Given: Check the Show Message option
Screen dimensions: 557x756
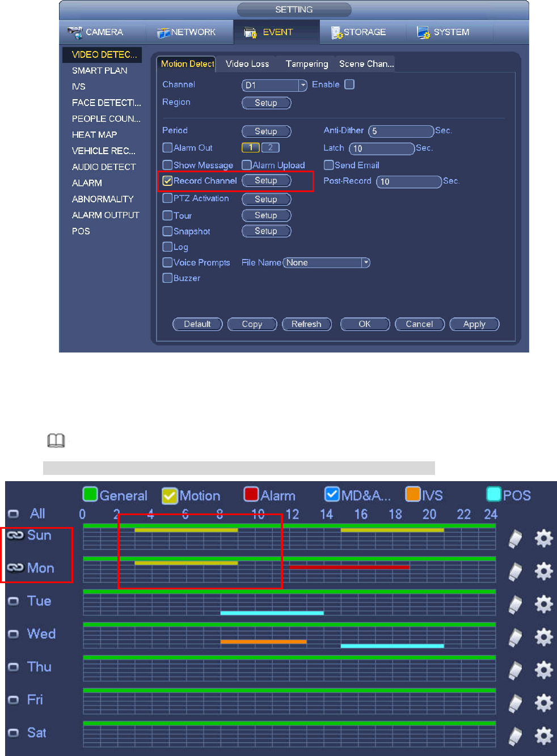Looking at the screenshot, I should tap(167, 165).
